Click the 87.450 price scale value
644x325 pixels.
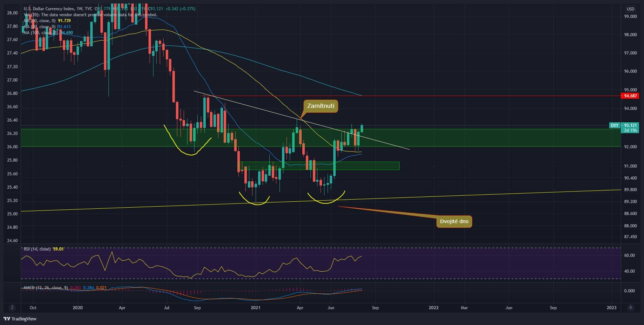631,237
